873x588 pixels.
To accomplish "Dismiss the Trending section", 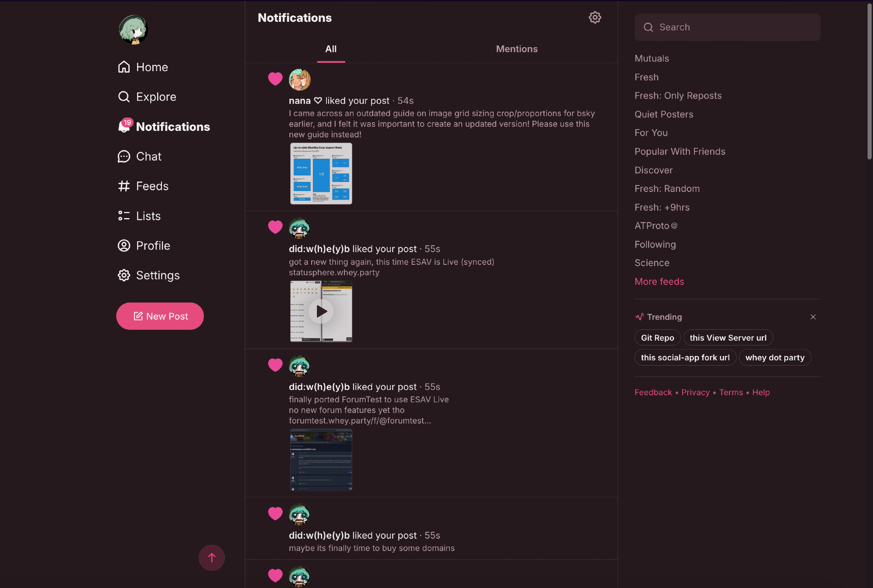I will click(x=813, y=317).
